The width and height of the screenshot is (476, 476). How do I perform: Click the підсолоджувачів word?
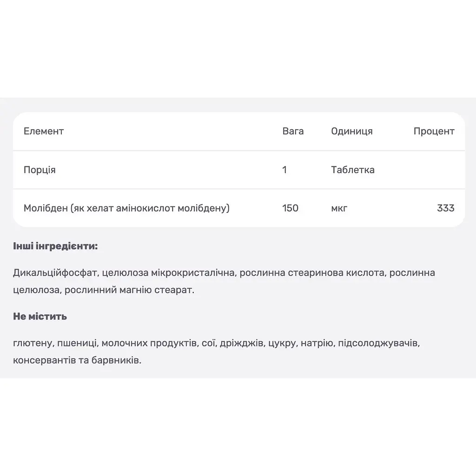point(378,344)
